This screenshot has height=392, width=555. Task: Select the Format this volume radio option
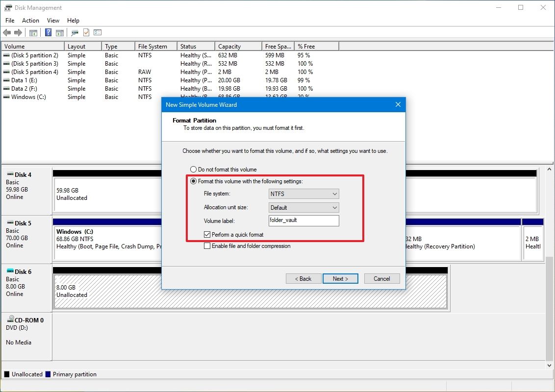point(194,181)
